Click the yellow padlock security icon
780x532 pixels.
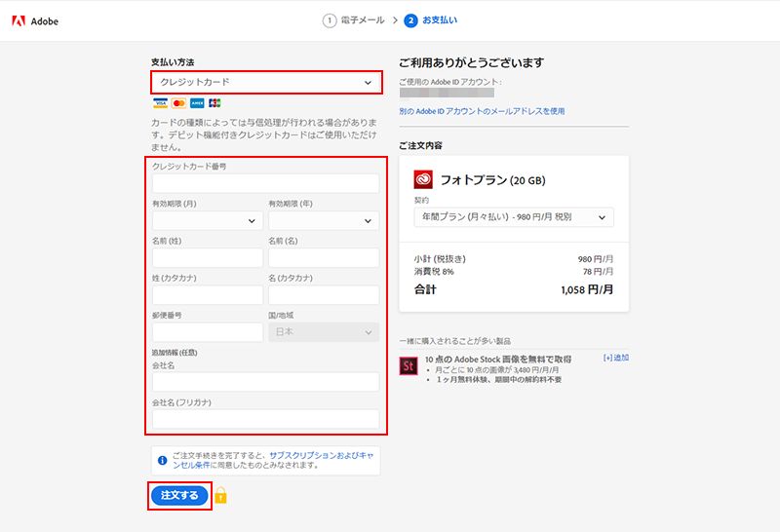(x=221, y=495)
